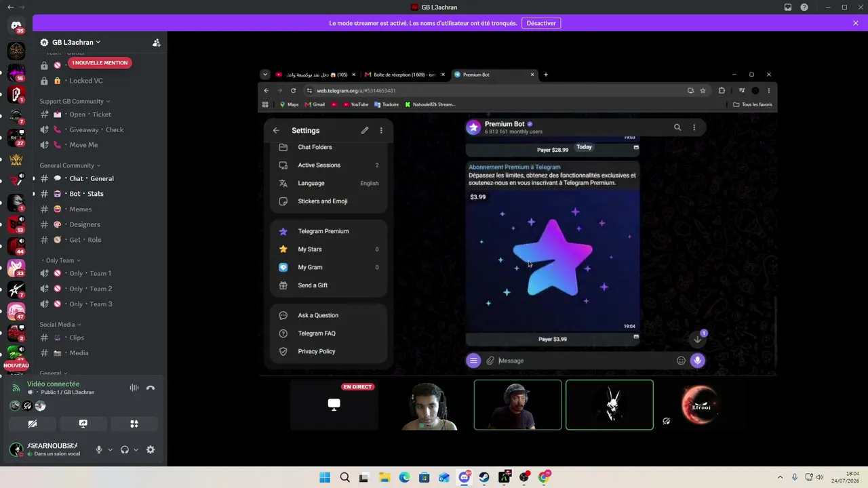This screenshot has height=488, width=868.
Task: Collapse Social Media category
Action: coord(60,325)
